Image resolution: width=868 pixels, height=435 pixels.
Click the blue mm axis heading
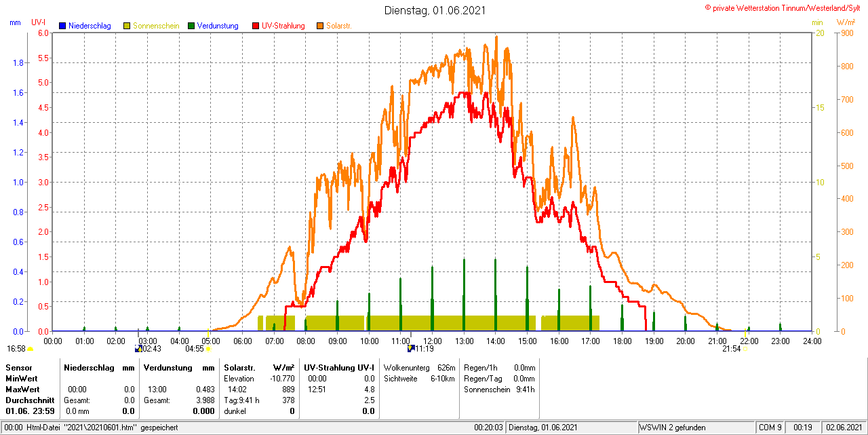click(15, 22)
